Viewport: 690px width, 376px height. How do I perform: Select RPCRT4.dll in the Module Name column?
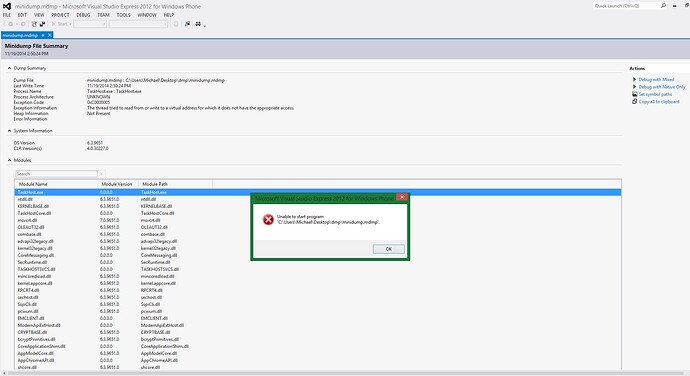pyautogui.click(x=29, y=291)
